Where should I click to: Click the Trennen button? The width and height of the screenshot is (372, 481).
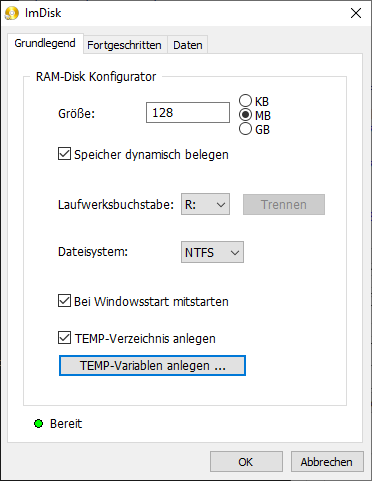coord(284,204)
